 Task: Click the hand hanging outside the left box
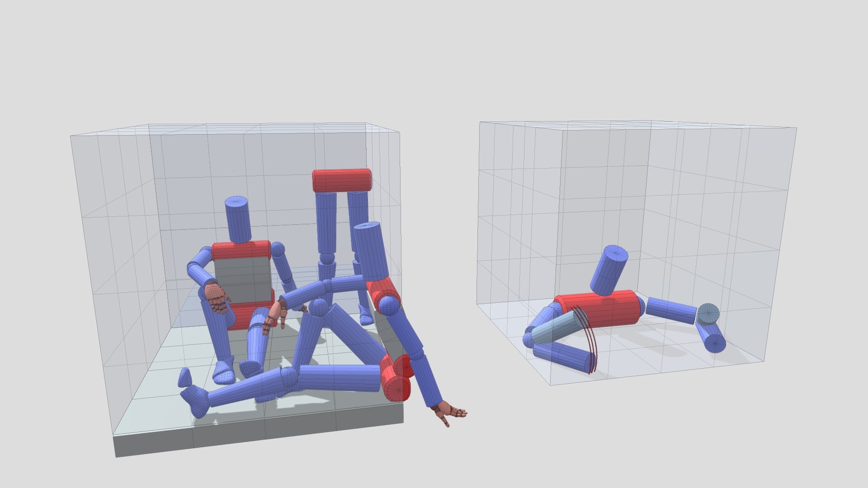point(448,413)
